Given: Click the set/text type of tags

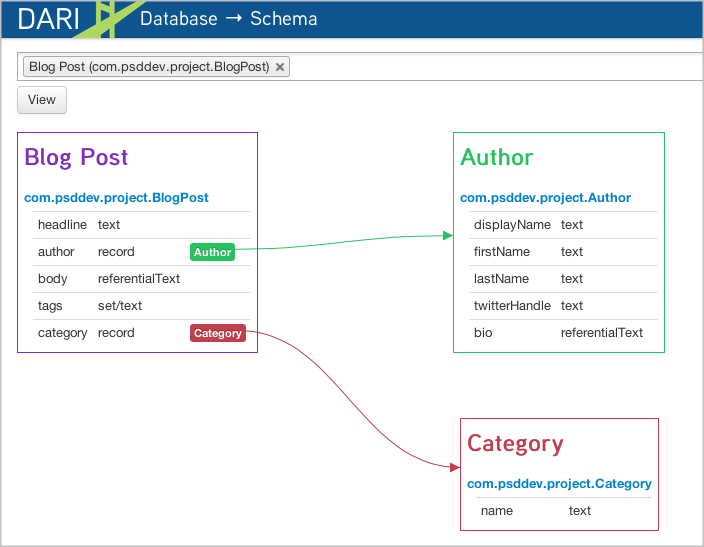Looking at the screenshot, I should click(x=120, y=306).
